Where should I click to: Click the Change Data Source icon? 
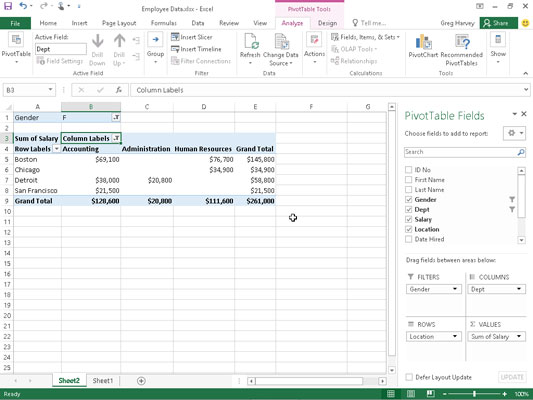click(281, 42)
